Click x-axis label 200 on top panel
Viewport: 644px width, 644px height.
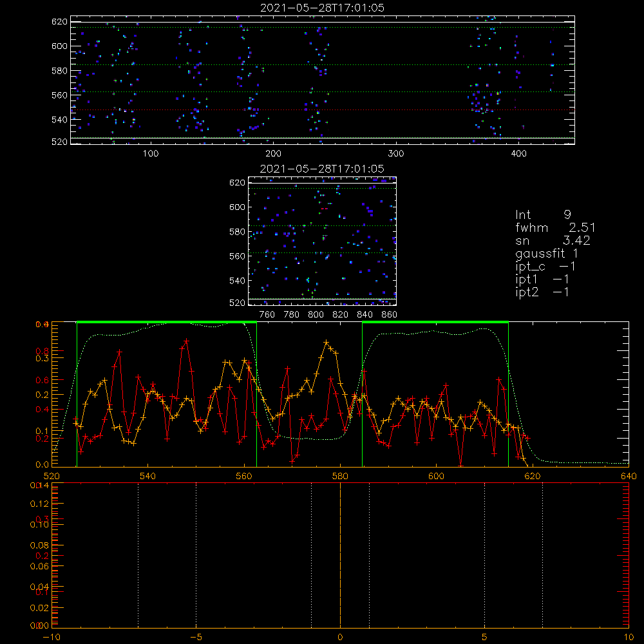pos(273,154)
